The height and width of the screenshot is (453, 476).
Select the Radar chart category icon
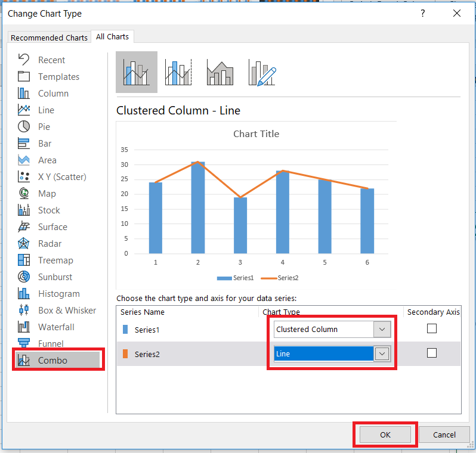coord(24,243)
